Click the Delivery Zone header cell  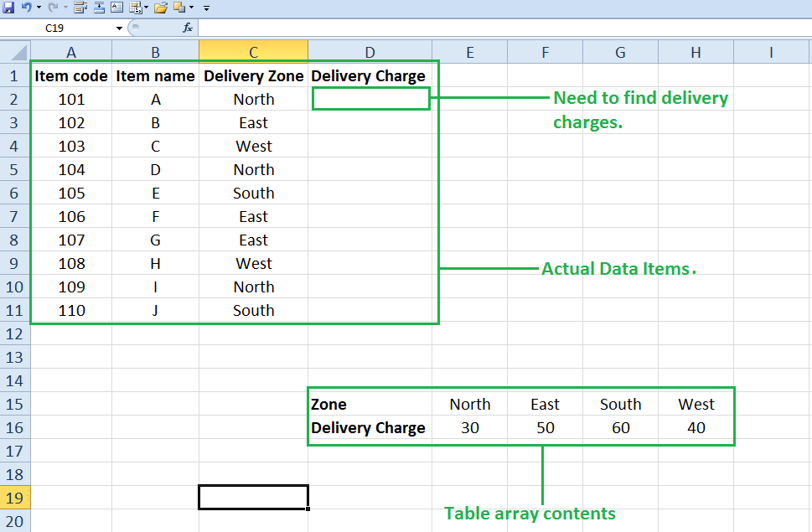tap(253, 75)
